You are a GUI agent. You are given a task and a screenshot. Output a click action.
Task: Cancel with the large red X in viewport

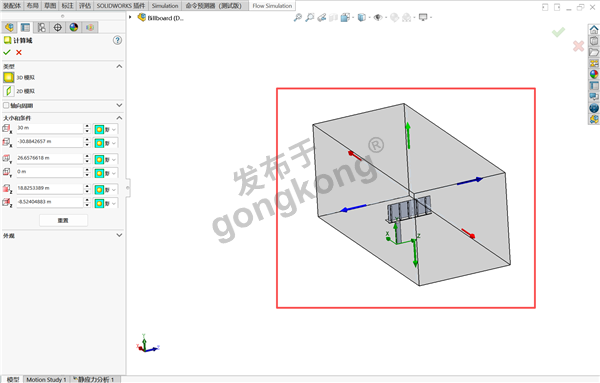pos(578,46)
